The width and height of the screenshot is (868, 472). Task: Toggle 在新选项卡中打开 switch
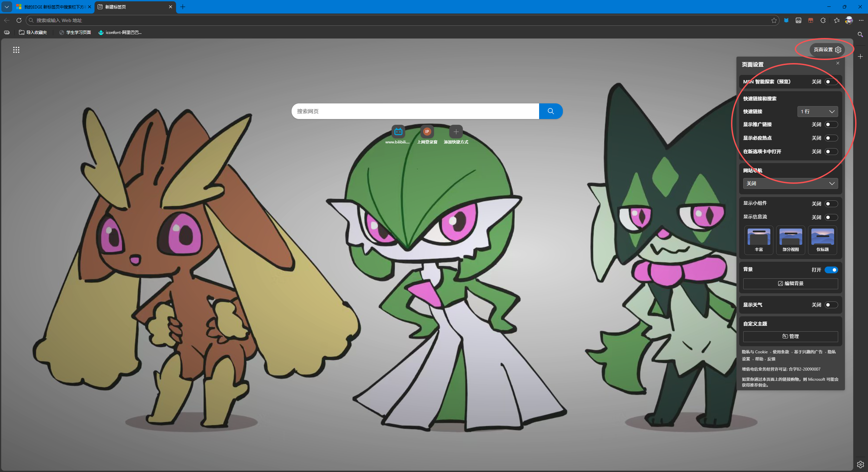pos(831,152)
